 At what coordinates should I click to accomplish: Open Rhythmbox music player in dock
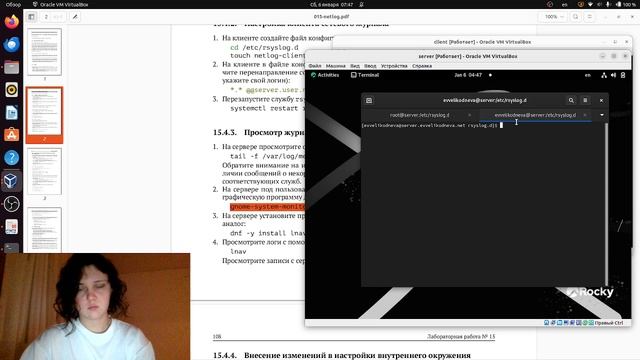(x=11, y=89)
